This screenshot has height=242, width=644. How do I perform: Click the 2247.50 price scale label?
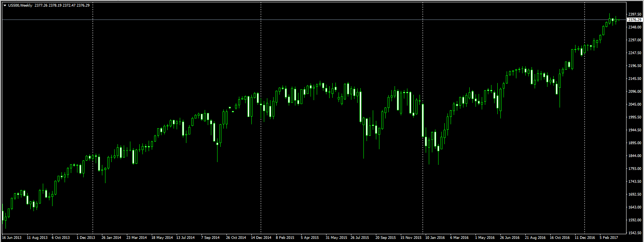coord(635,53)
